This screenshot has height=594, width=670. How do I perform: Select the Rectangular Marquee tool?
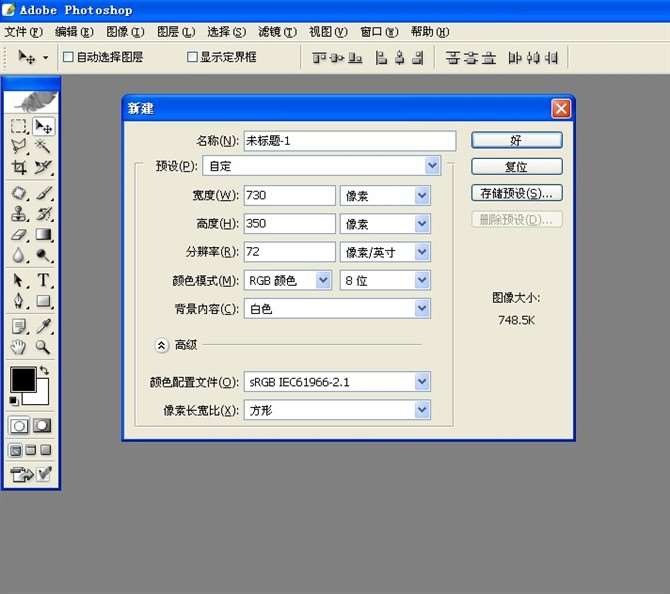pyautogui.click(x=18, y=126)
